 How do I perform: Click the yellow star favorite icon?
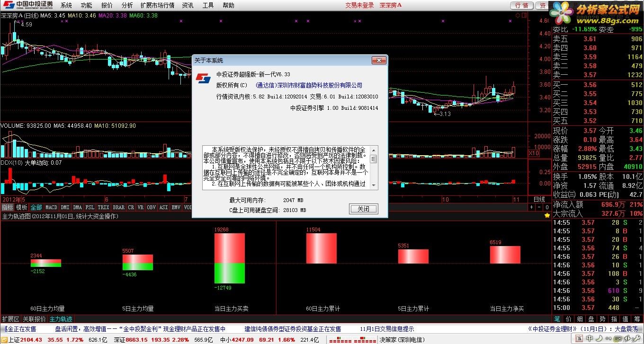[x=547, y=215]
